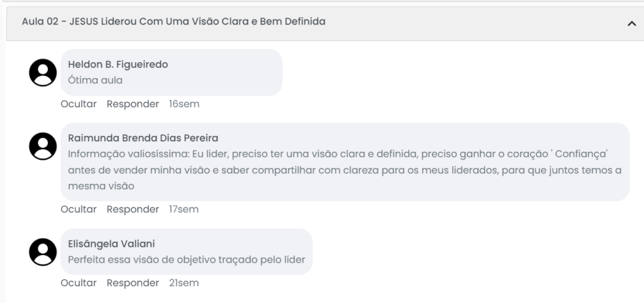Toggle Ocultar on Elisângela's comment

click(x=79, y=283)
